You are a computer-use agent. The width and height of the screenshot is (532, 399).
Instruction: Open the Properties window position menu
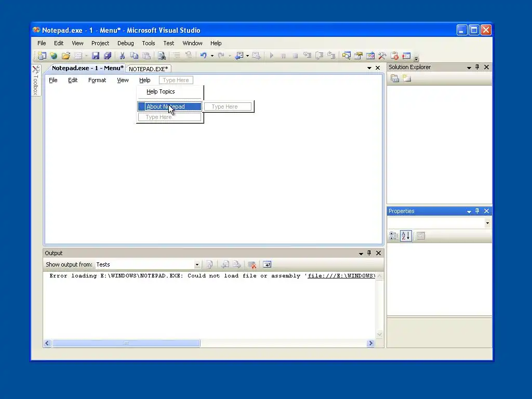point(469,211)
